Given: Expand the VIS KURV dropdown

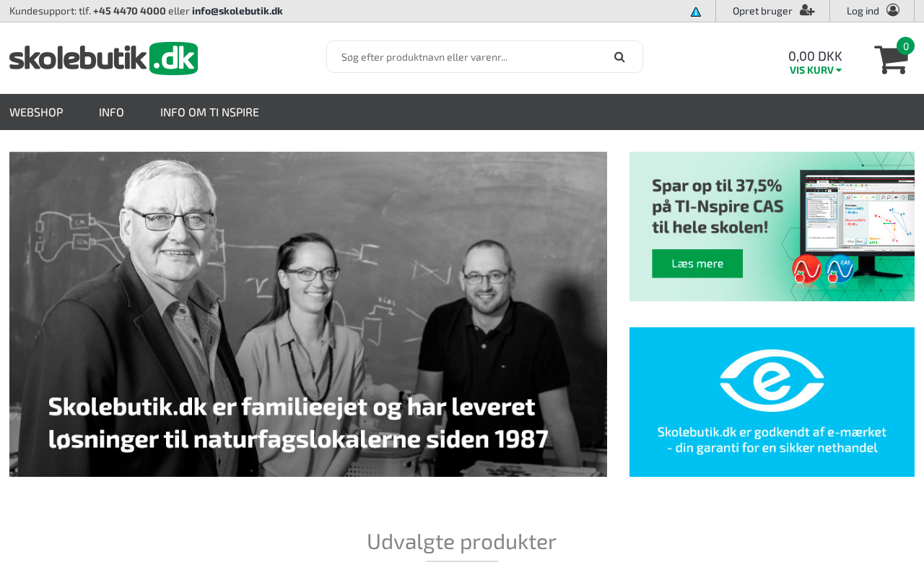Looking at the screenshot, I should (816, 70).
